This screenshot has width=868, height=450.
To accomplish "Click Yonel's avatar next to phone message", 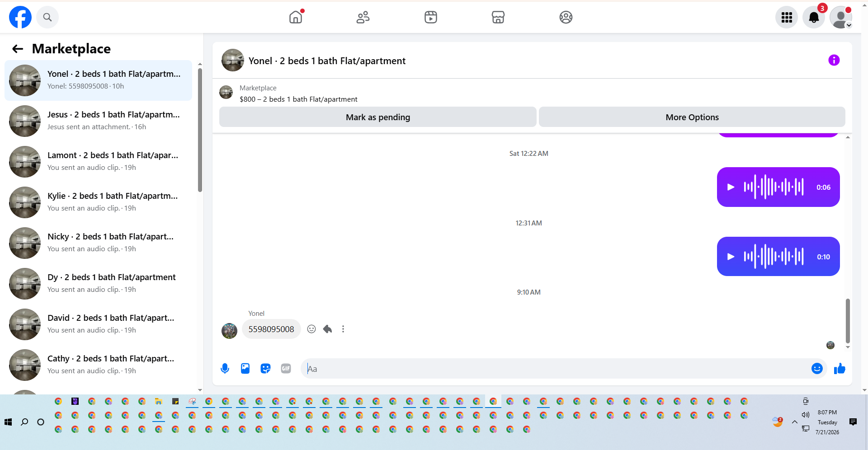I will pos(229,331).
